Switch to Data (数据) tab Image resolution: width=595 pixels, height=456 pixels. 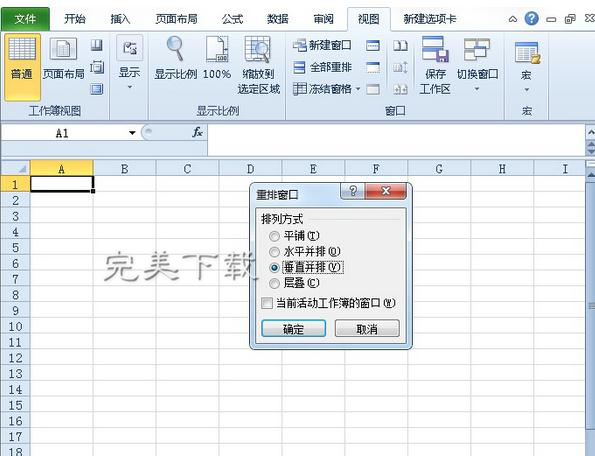click(x=277, y=19)
